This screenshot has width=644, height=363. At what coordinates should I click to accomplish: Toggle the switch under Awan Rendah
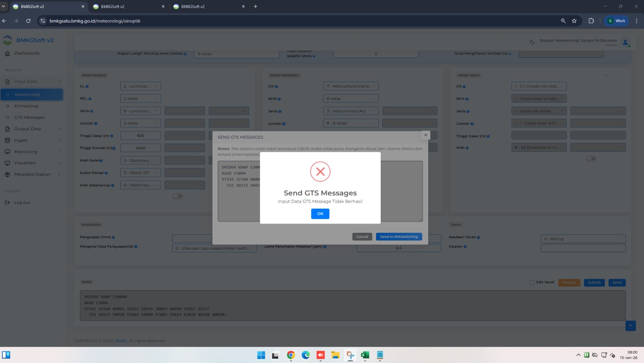pos(178,196)
